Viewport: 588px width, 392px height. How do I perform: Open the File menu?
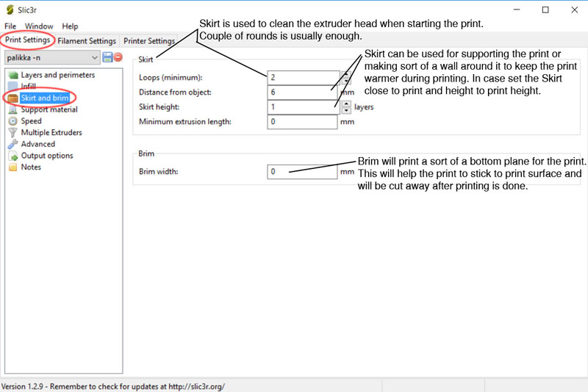point(10,26)
